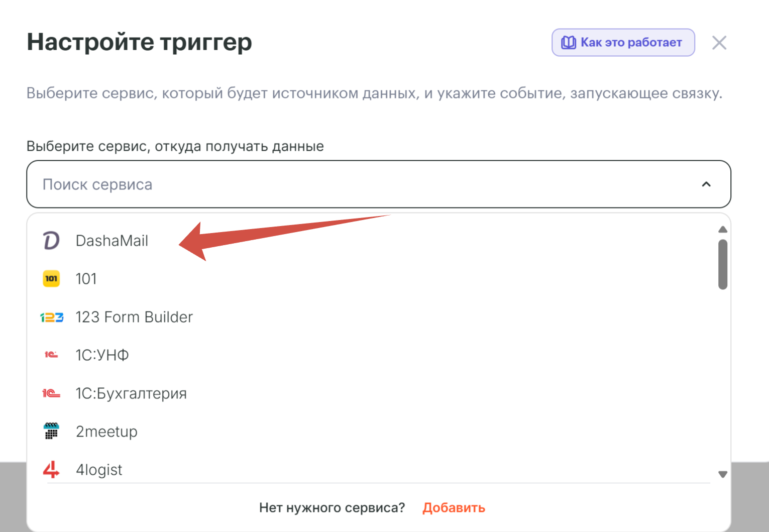Click the 'Поиск сервиса' search field
This screenshot has height=532, width=769.
click(352, 184)
